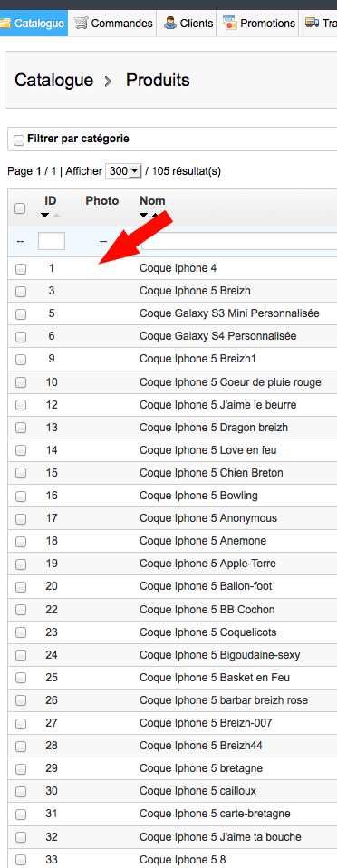Tick checkbox for Coque Iphone 5 Bowling

coord(21,497)
